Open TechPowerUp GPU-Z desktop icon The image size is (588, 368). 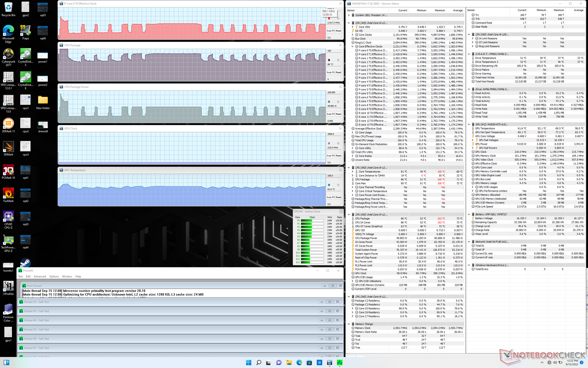[x=8, y=240]
